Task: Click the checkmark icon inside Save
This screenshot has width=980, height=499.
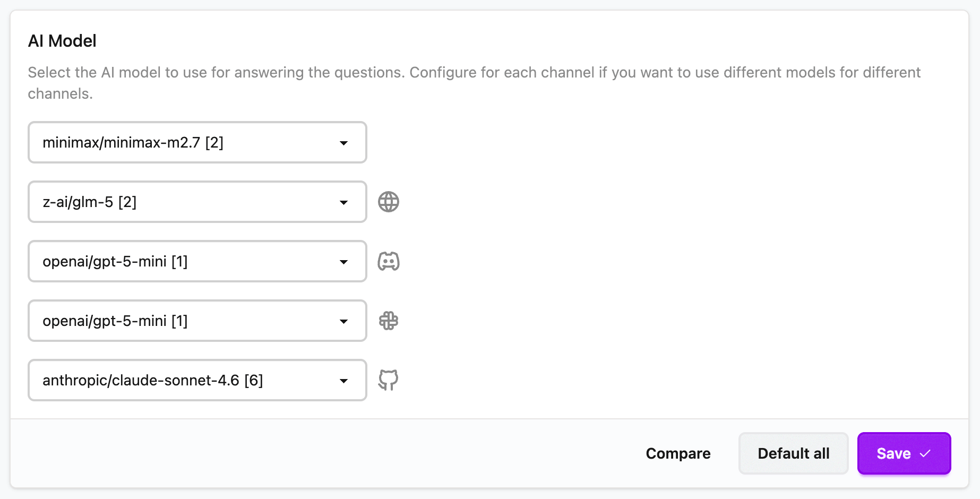Action: point(925,453)
